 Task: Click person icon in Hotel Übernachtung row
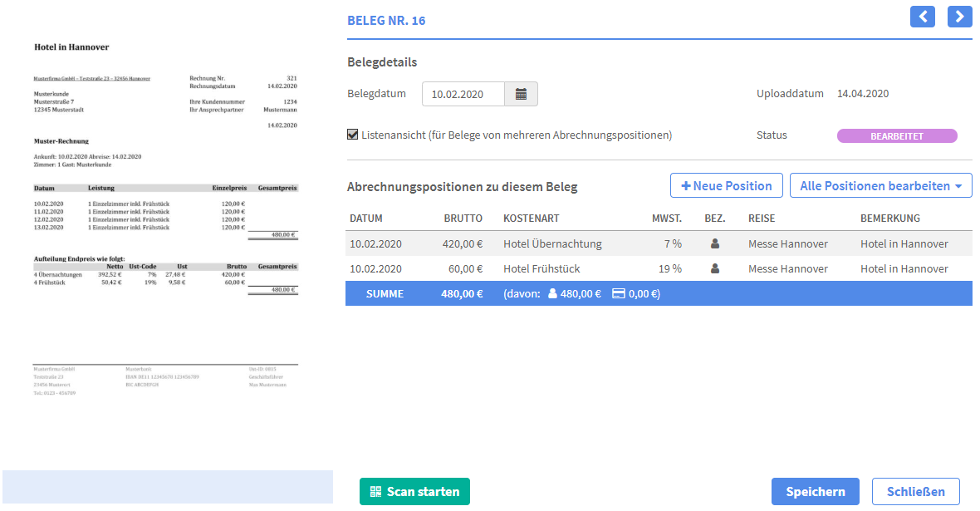coord(715,243)
